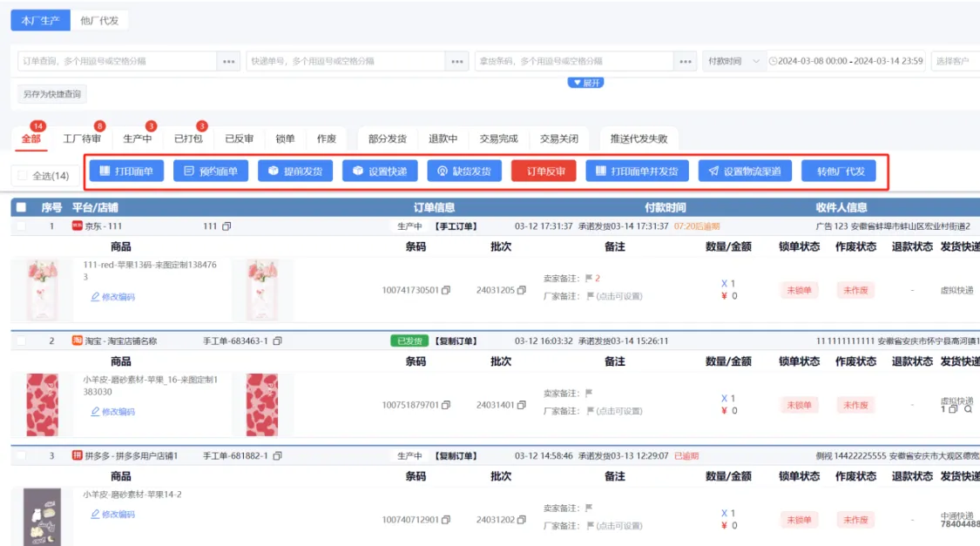Switch to the 他厂代发 tab

coord(98,20)
